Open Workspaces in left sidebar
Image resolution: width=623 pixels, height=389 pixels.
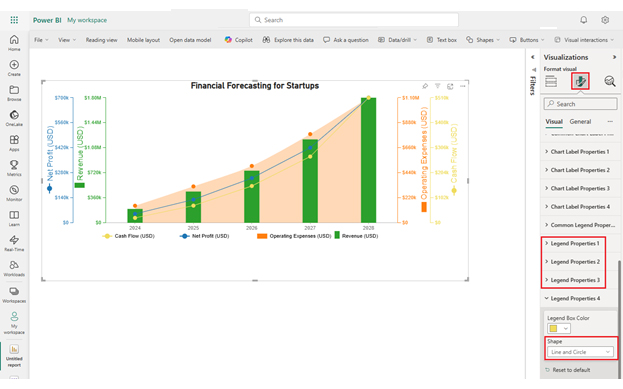click(x=14, y=294)
